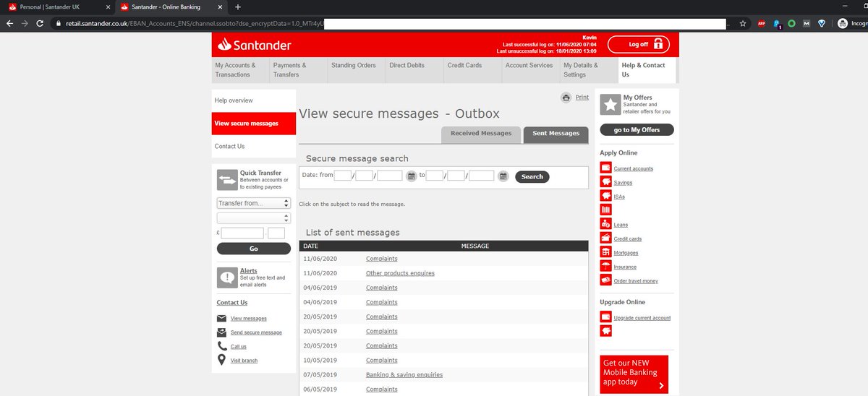Image resolution: width=868 pixels, height=396 pixels.
Task: Click the Print link
Action: (582, 98)
